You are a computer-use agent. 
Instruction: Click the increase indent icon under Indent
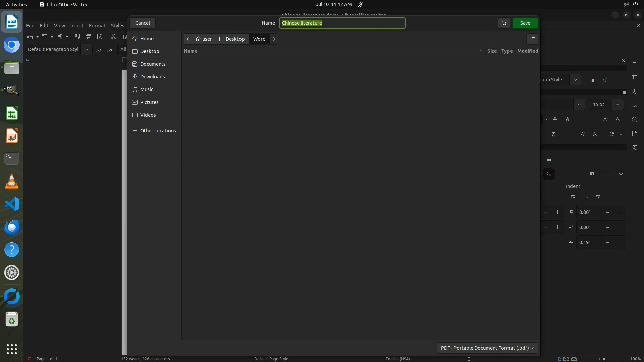click(573, 197)
